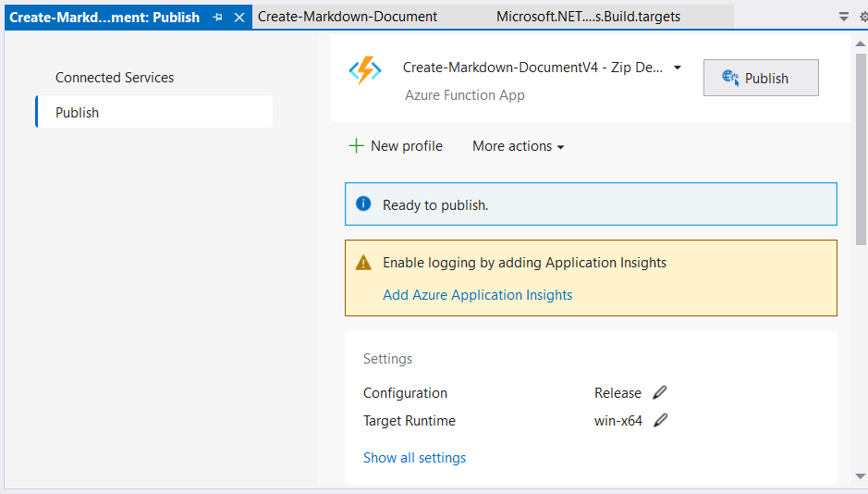Image resolution: width=868 pixels, height=494 pixels.
Task: Click the Settings heading
Action: point(387,359)
